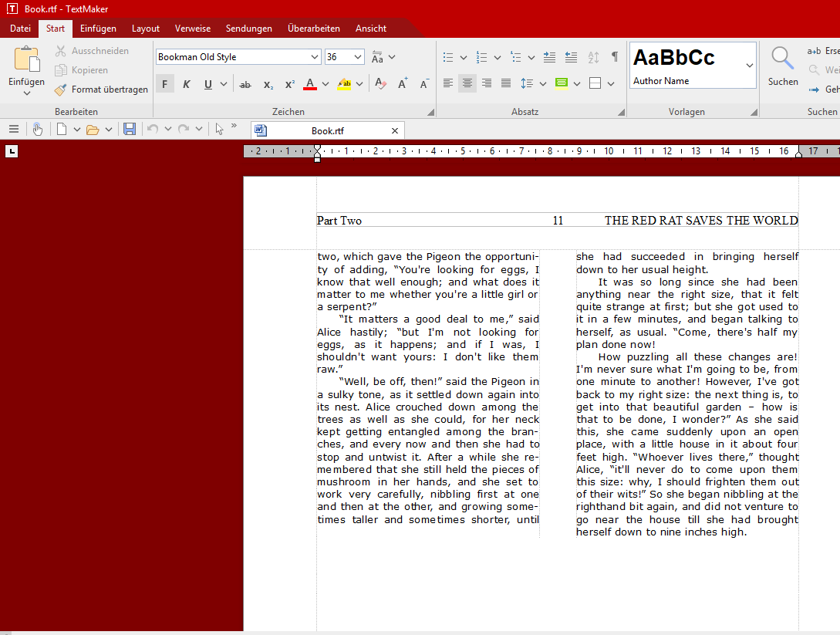
Task: Align text left
Action: pos(448,83)
